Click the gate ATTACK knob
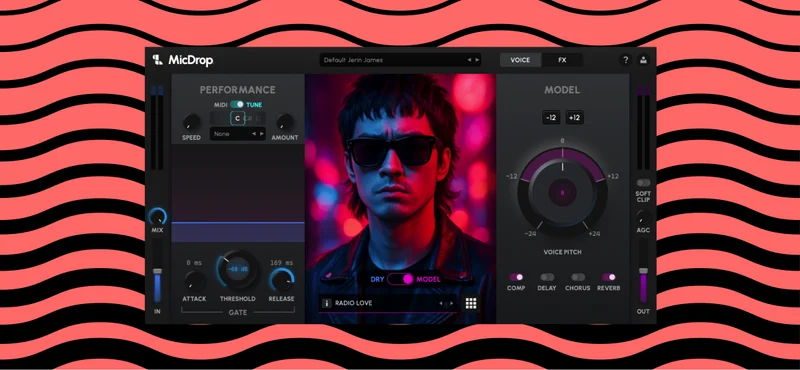The image size is (800, 370). pyautogui.click(x=194, y=281)
